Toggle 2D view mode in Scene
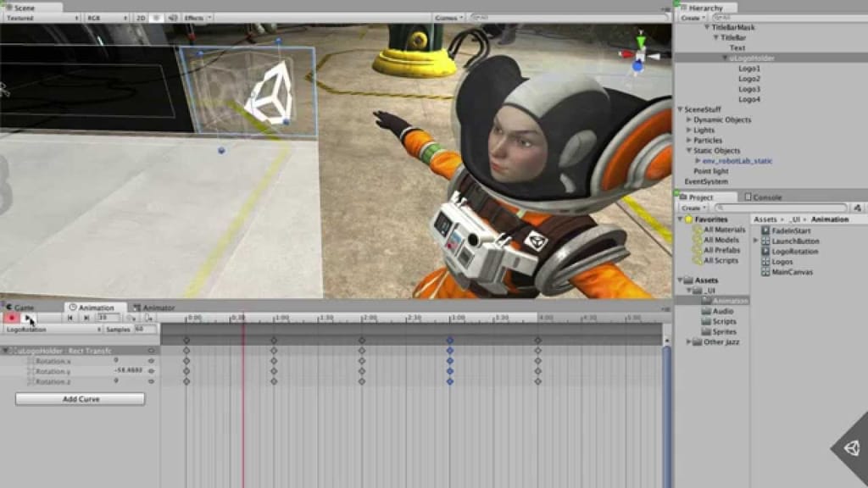 [x=142, y=17]
